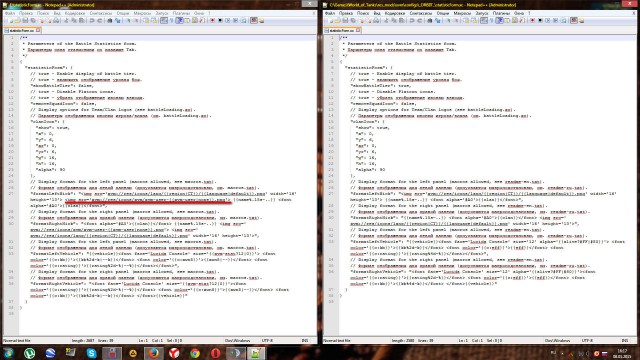Image resolution: width=640 pixels, height=360 pixels.
Task: Open Плагины menu in right Notepad++ window
Action: 501,13
